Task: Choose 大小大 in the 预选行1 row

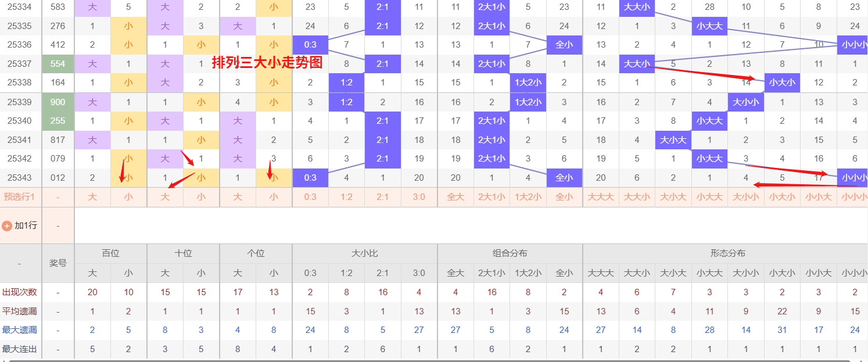Action: click(673, 197)
